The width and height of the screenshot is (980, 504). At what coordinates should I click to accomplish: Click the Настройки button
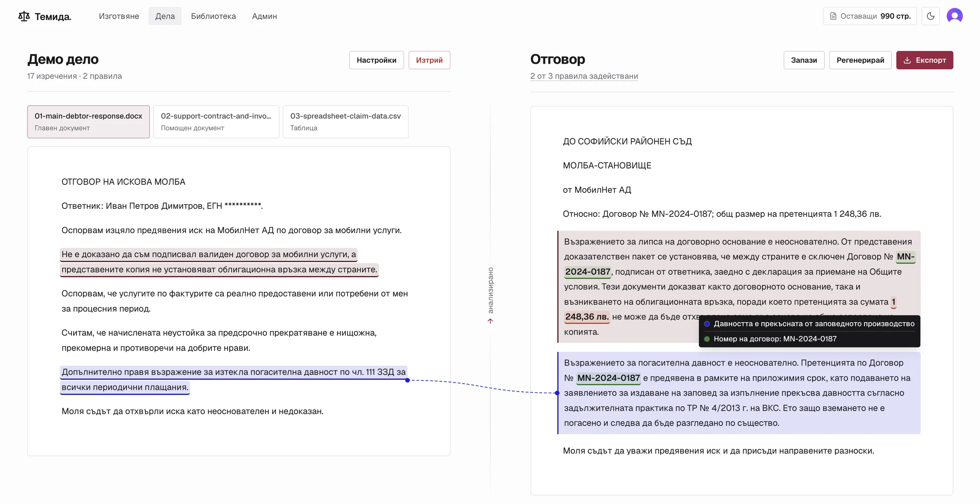pyautogui.click(x=376, y=60)
